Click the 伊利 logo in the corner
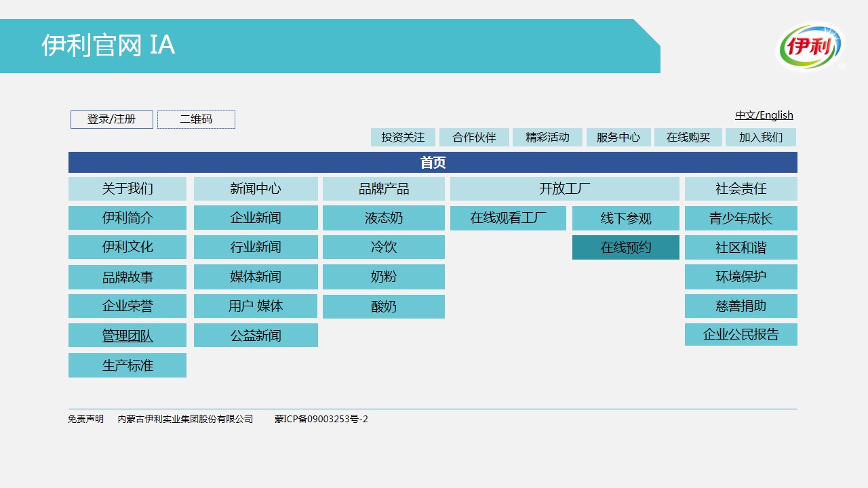The width and height of the screenshot is (868, 488). click(x=811, y=47)
